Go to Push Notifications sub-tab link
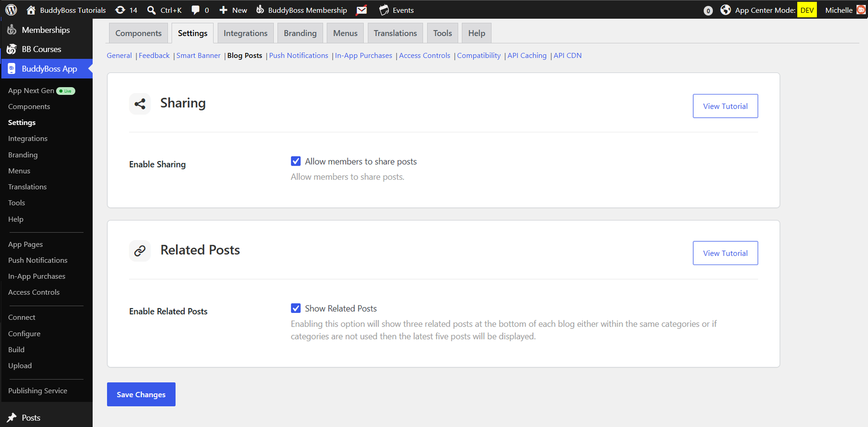This screenshot has width=868, height=427. coord(298,55)
